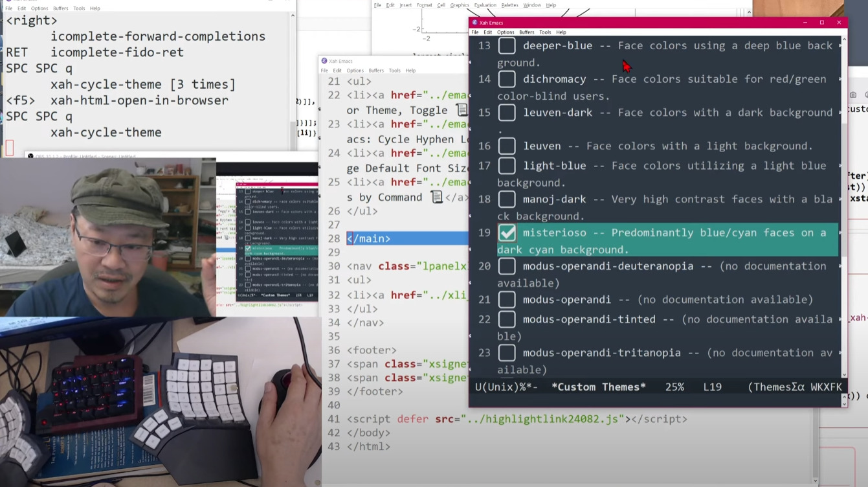Open Help menu in the keystroke-log Emacs window
The image size is (868, 487).
(x=95, y=8)
